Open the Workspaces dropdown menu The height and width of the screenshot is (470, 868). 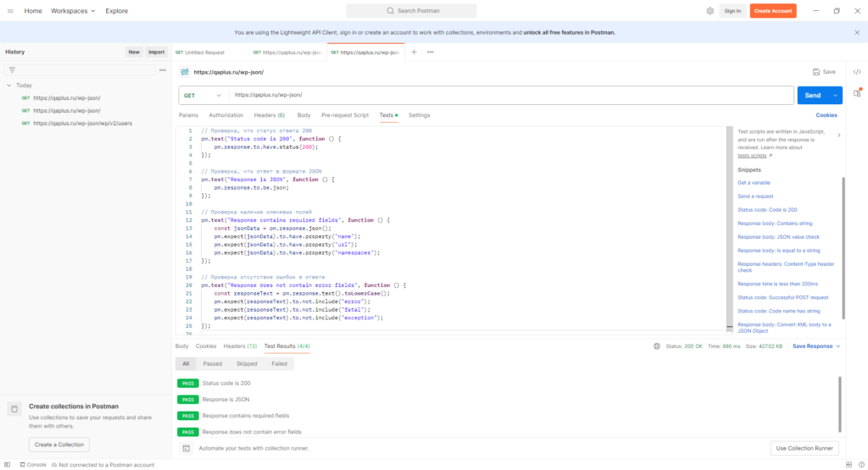[x=72, y=11]
